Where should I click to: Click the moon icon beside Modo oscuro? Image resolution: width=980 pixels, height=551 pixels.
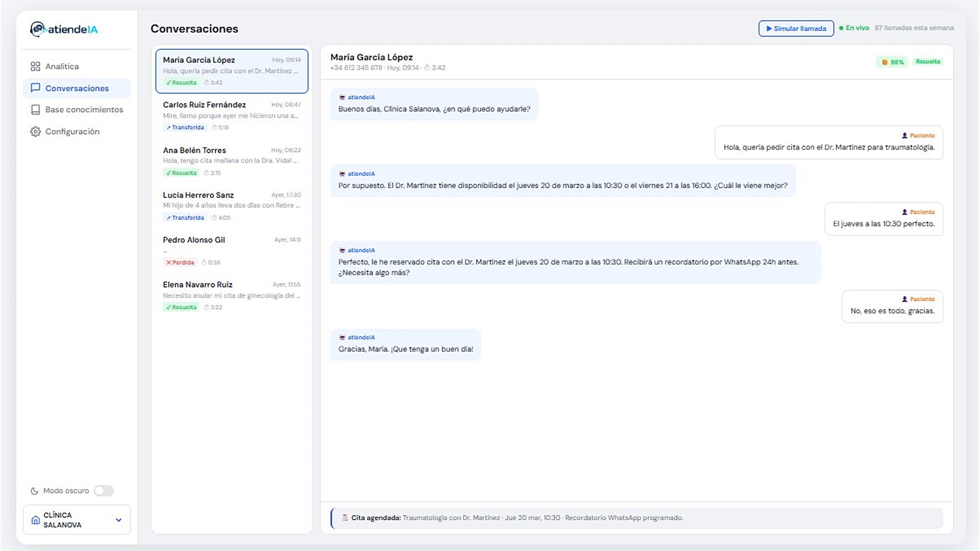pos(34,491)
